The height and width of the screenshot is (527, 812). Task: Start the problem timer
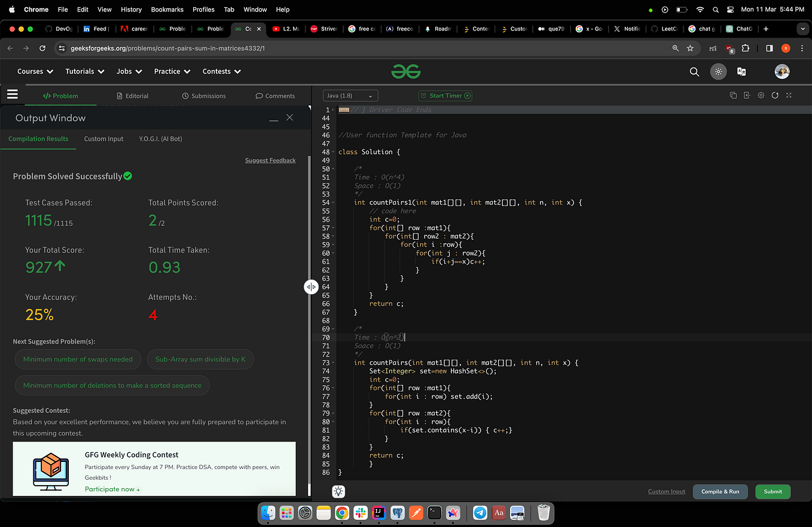445,95
